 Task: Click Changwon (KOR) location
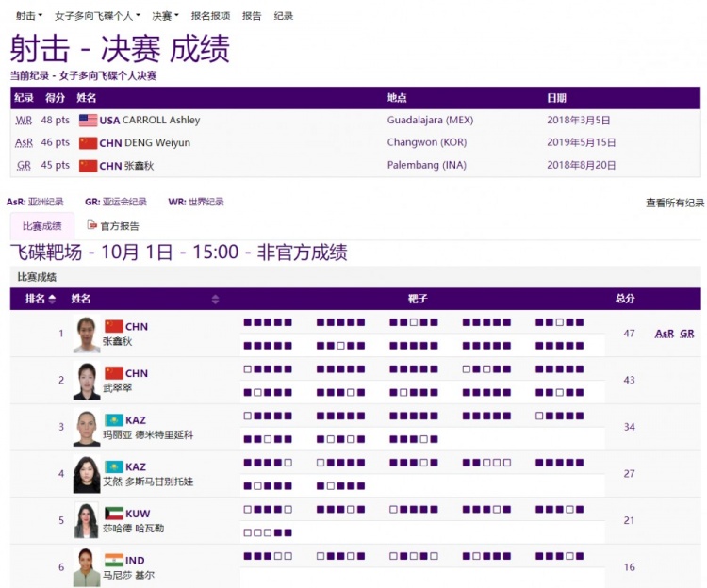click(426, 142)
